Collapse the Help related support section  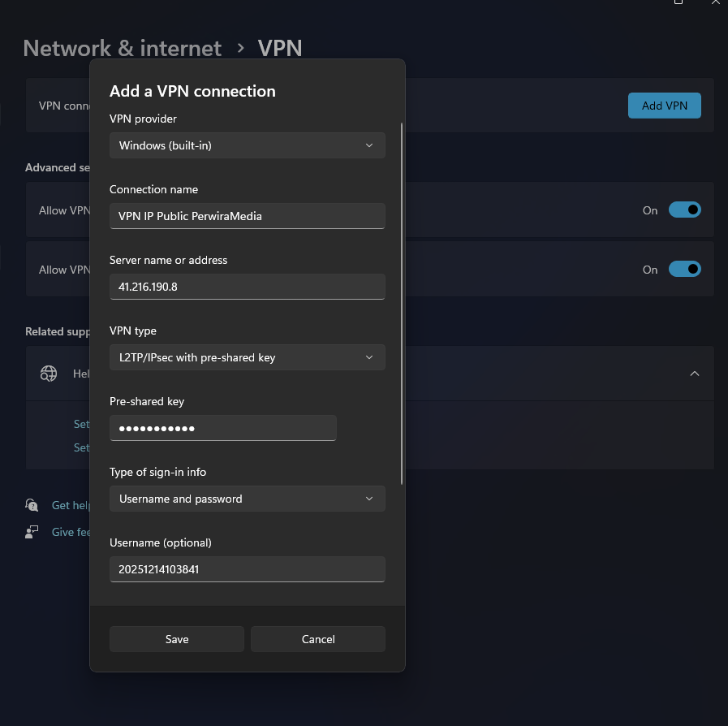[695, 374]
